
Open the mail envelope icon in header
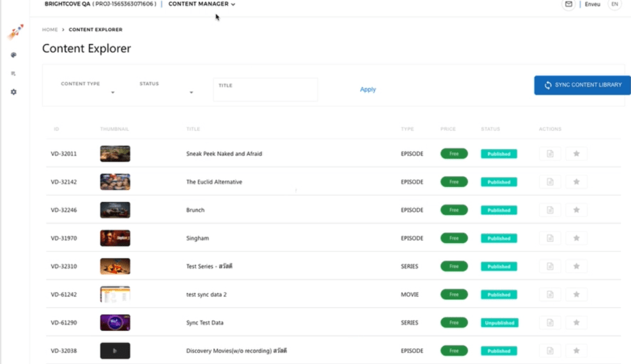pos(568,4)
